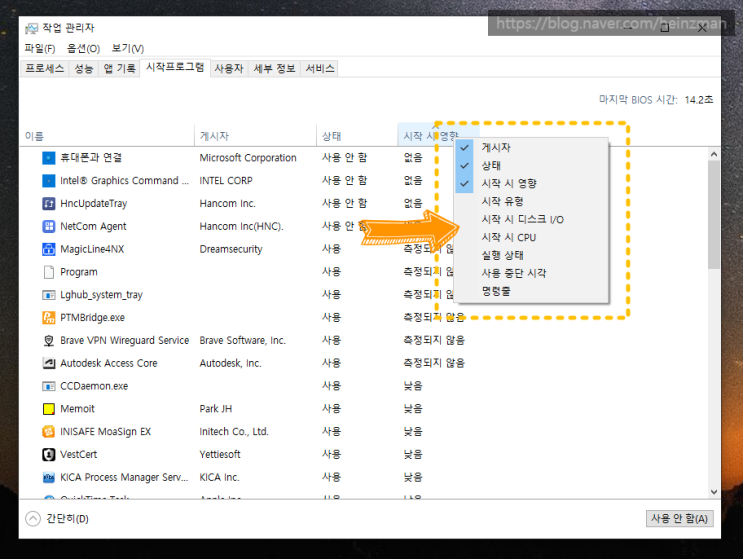Screen dimensions: 743x559
Task: Click the Lghub_system_tray icon
Action: [49, 295]
